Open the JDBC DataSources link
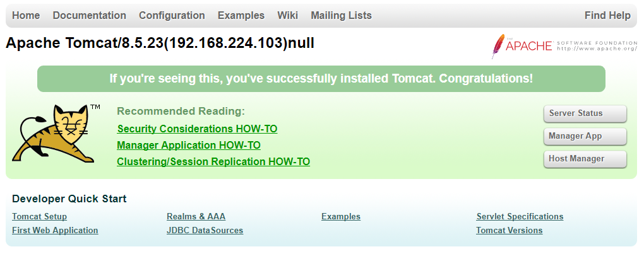Viewport: 644px width, 254px height. pos(205,230)
